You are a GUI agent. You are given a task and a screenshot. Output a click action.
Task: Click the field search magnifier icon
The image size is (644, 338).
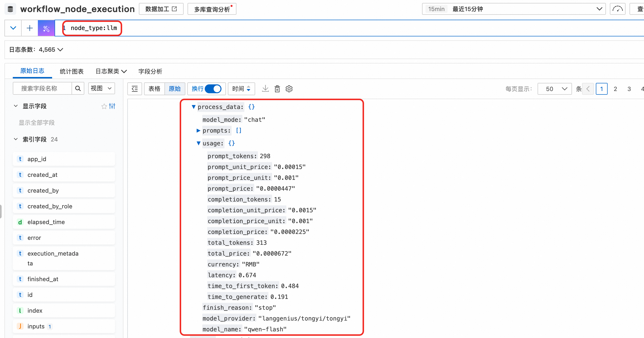(x=78, y=88)
